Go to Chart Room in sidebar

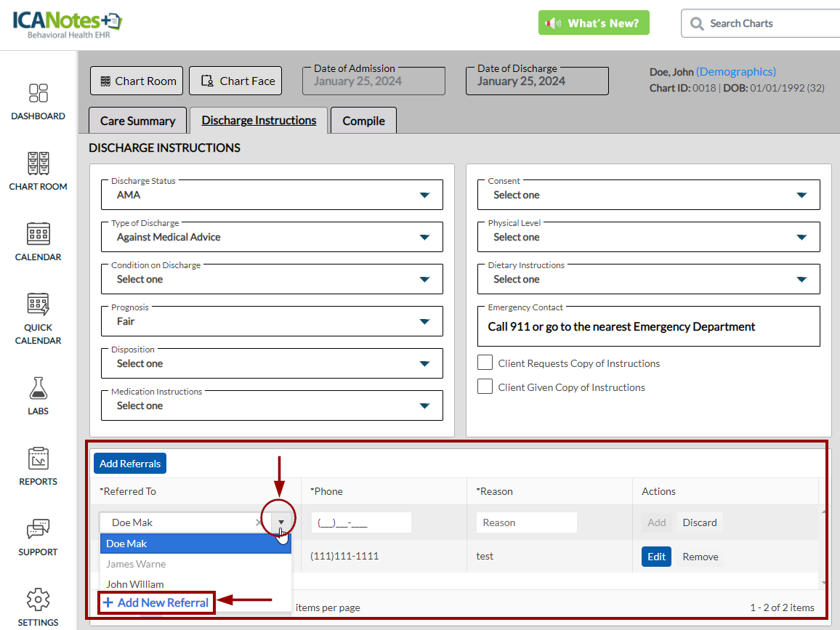coord(38,163)
